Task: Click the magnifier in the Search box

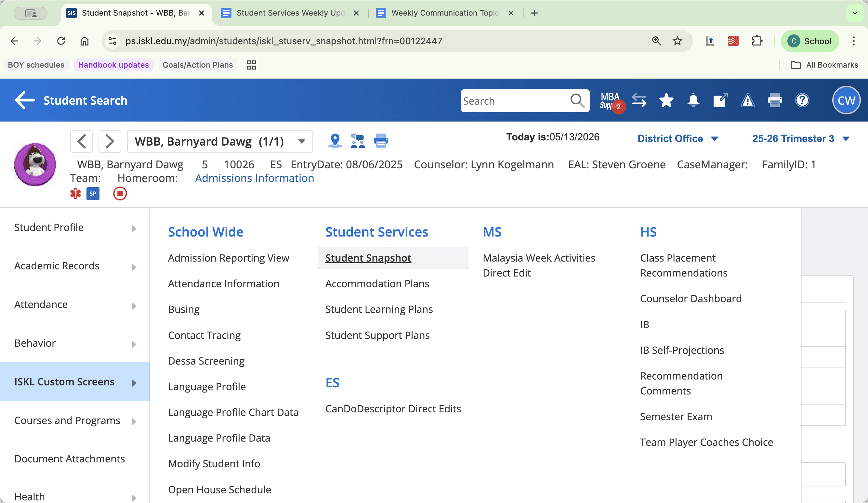Action: 577,100
